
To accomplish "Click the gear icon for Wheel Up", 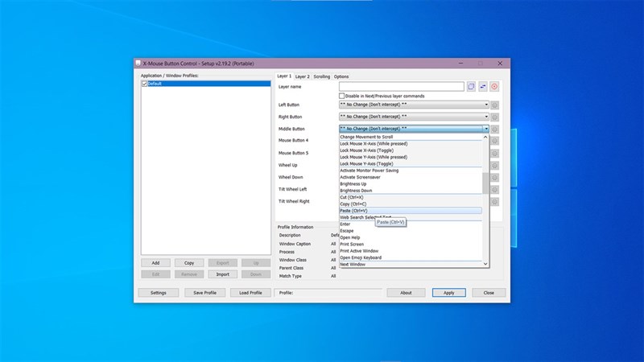I will pos(494,165).
